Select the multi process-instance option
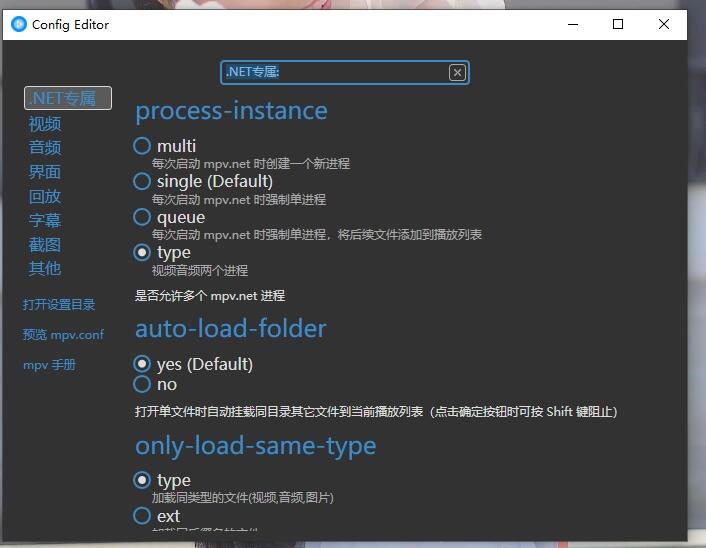This screenshot has height=548, width=706. (x=142, y=146)
